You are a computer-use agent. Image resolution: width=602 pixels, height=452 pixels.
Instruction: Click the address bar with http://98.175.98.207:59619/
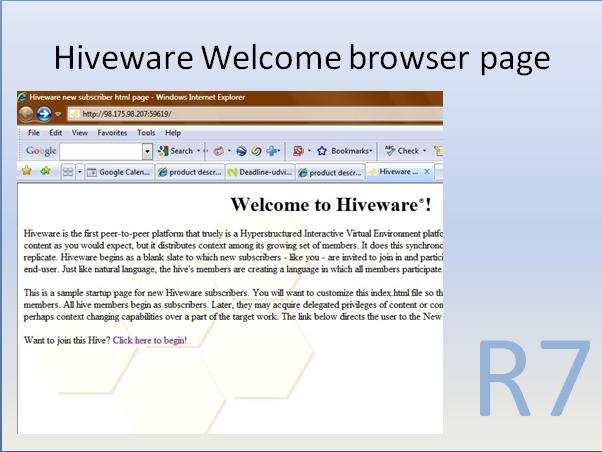[255, 114]
